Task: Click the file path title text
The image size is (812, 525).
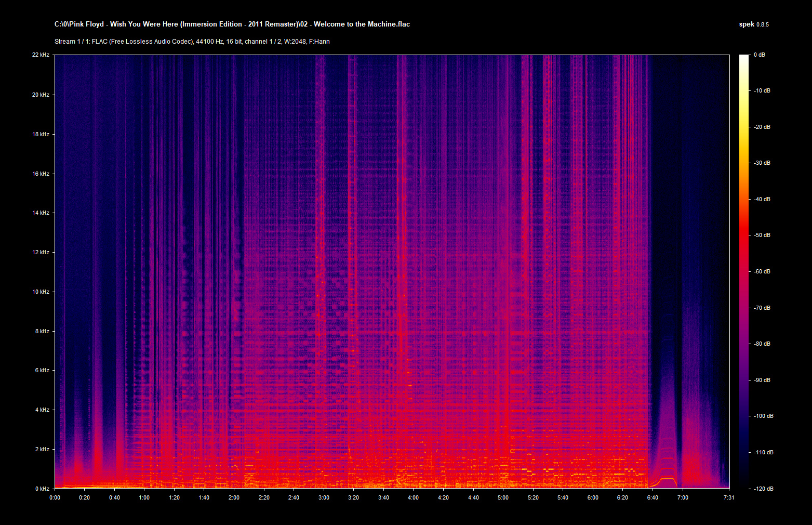Action: pyautogui.click(x=232, y=24)
